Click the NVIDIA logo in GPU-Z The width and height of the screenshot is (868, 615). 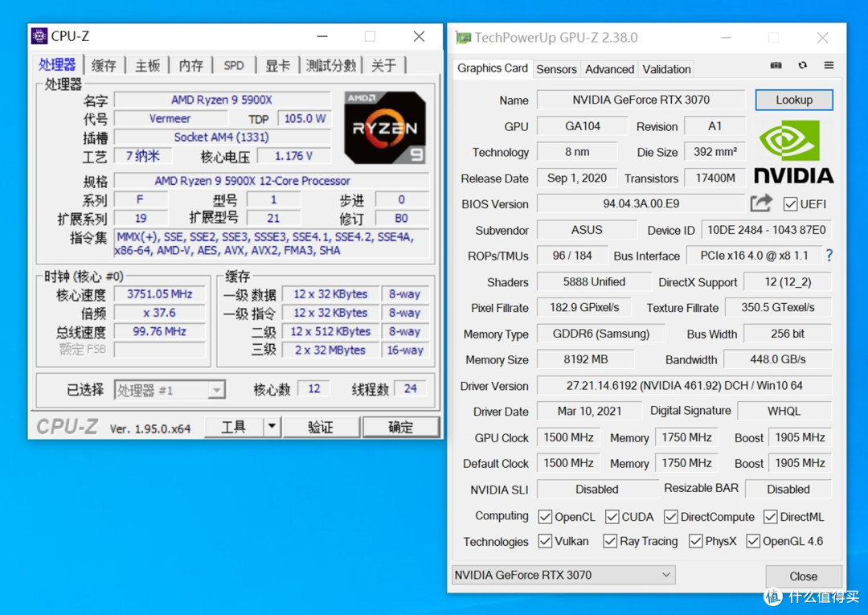click(794, 152)
